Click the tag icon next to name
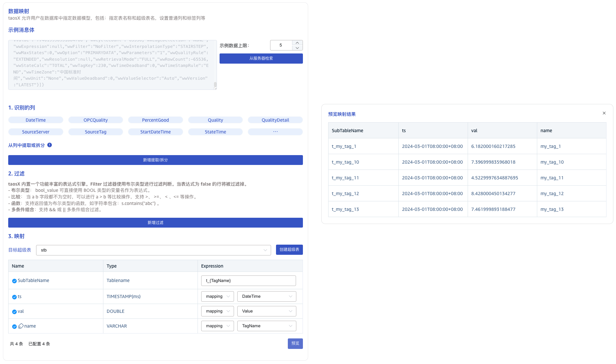616x364 pixels. pos(21,326)
